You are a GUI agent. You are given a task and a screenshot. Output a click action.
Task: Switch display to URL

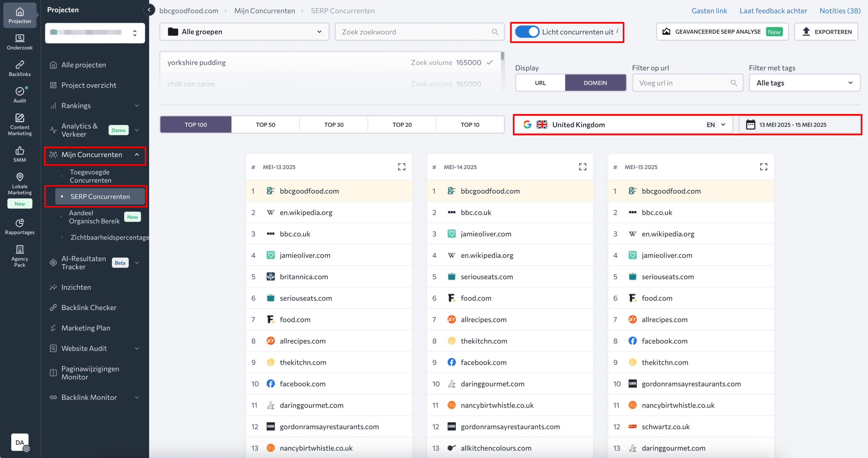click(540, 83)
